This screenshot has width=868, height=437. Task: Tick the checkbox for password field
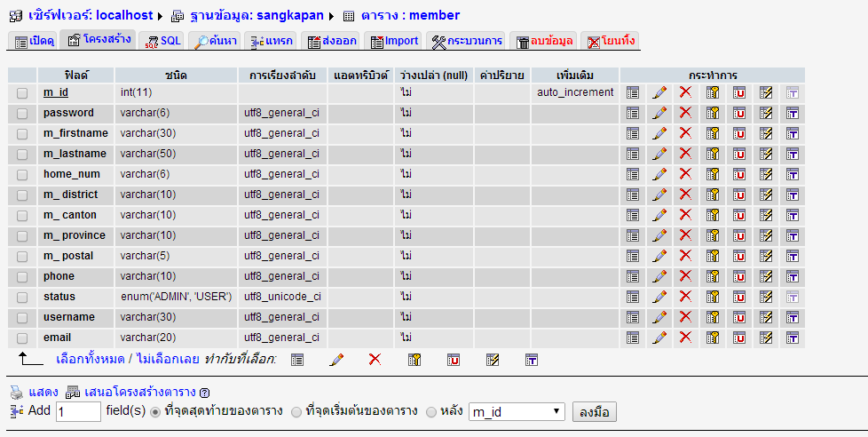coord(22,114)
